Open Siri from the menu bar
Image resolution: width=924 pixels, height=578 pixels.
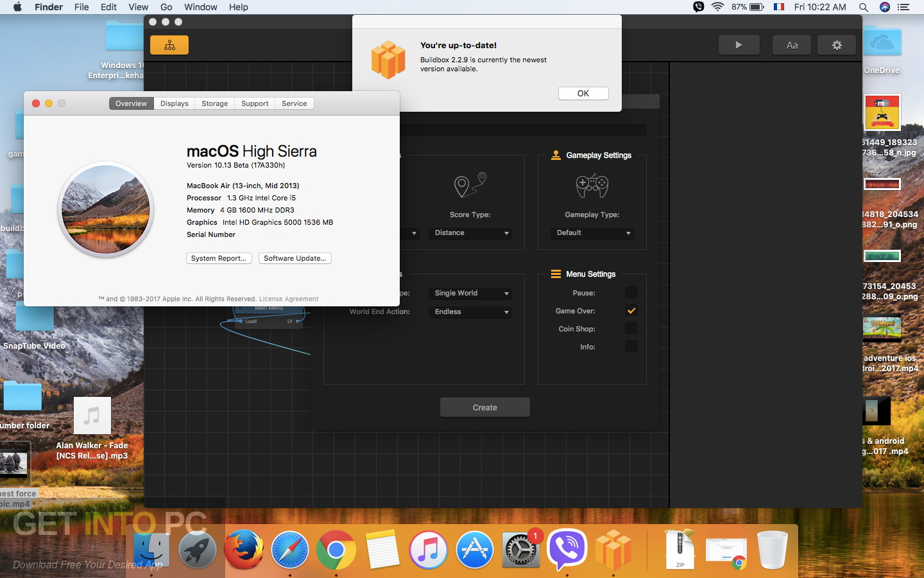885,7
